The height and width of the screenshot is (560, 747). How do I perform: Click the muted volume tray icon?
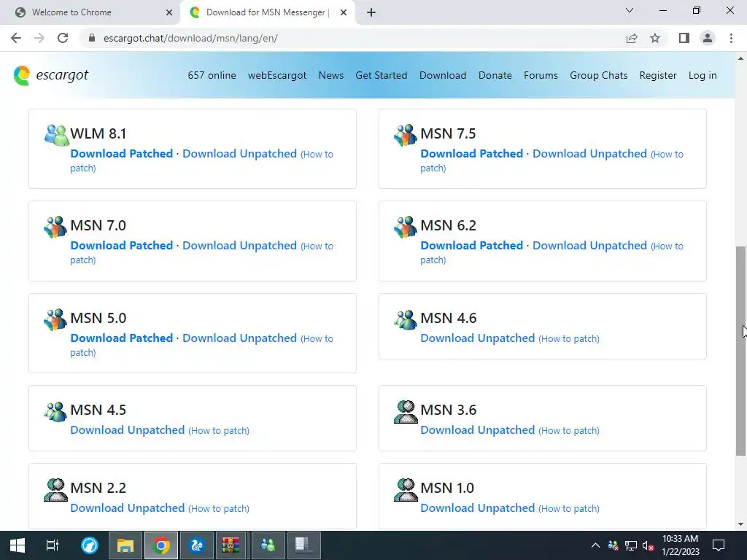(x=648, y=545)
